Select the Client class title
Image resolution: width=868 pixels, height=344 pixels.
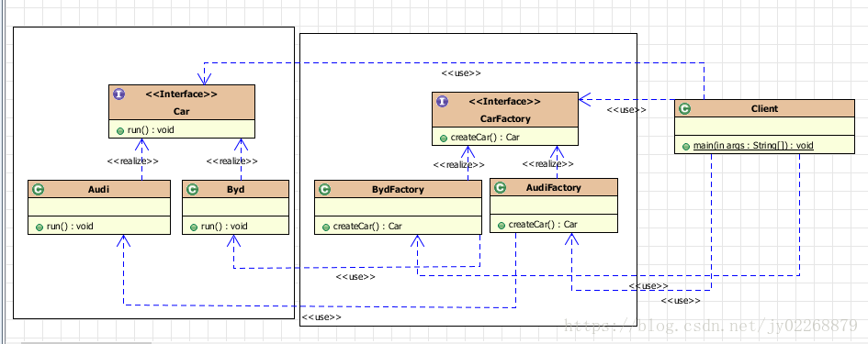[x=764, y=108]
